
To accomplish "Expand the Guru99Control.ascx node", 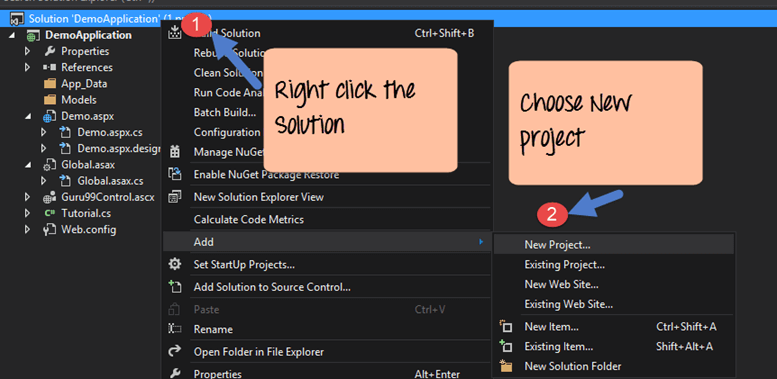I will (28, 197).
